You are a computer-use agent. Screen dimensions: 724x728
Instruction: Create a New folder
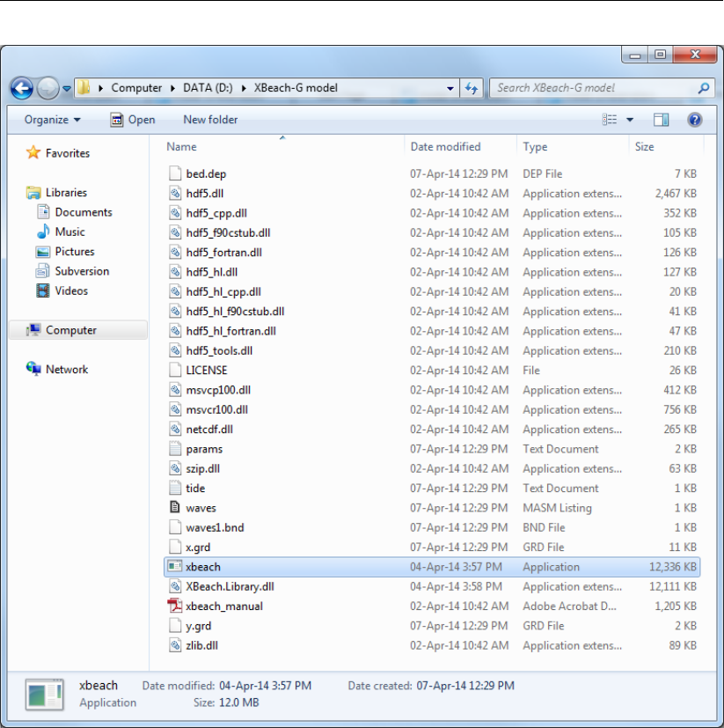210,120
